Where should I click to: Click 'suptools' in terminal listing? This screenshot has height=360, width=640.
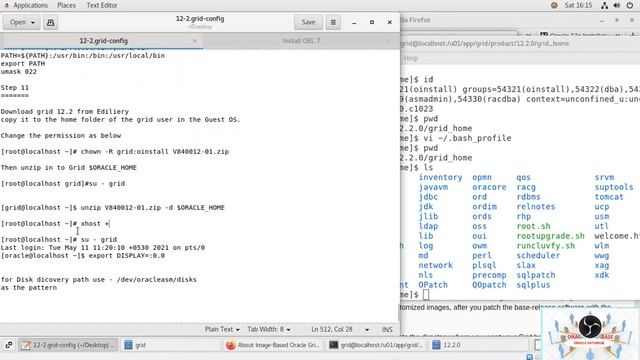point(614,187)
